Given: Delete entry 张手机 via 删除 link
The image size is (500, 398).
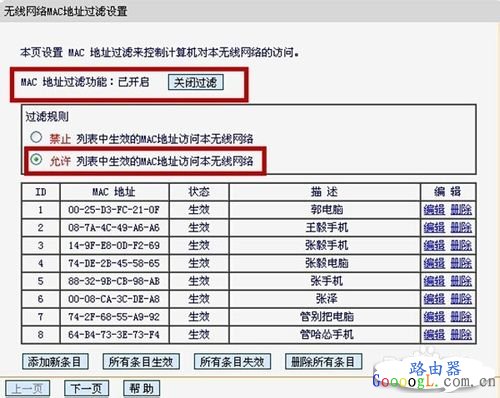Looking at the screenshot, I should pos(461,281).
